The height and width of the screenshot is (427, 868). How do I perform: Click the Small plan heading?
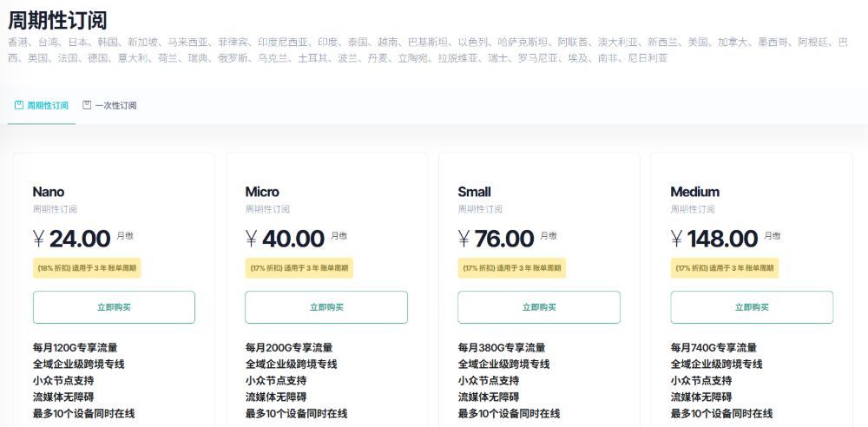tap(474, 192)
